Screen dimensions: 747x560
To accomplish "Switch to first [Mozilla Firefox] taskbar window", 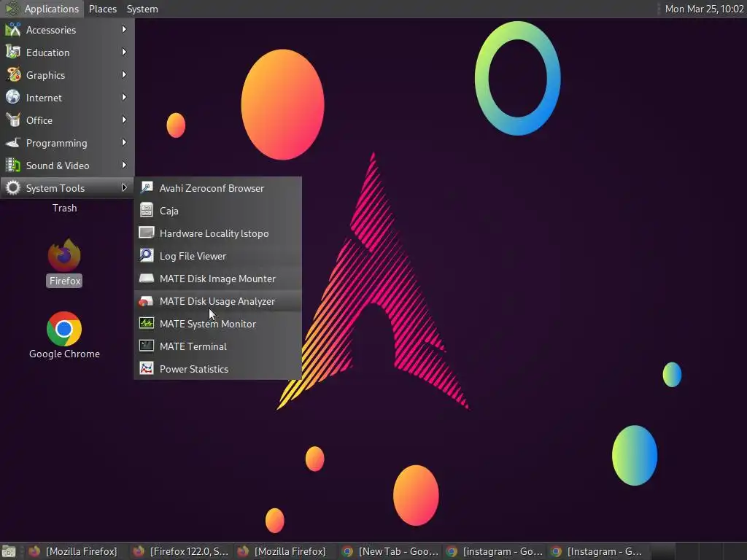I will (x=74, y=551).
